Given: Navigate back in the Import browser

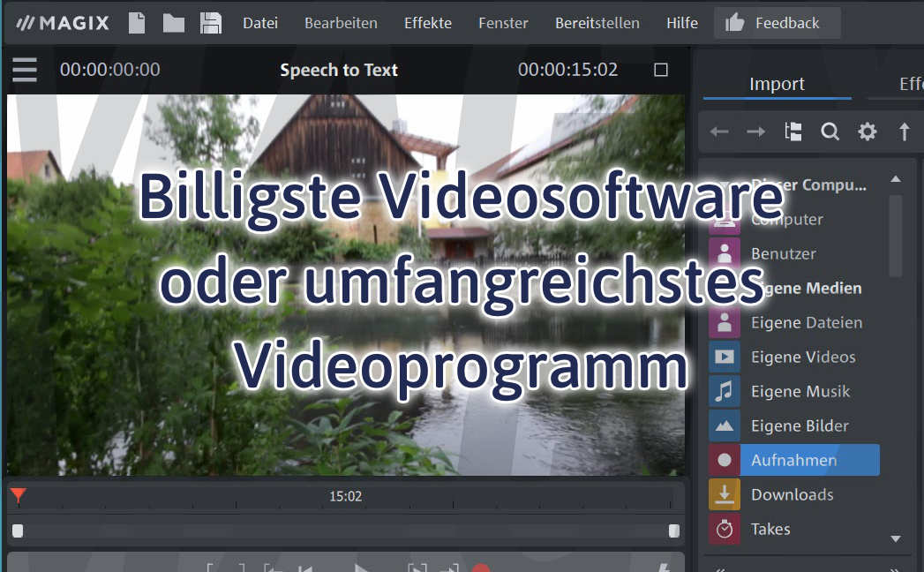Looking at the screenshot, I should tap(719, 131).
